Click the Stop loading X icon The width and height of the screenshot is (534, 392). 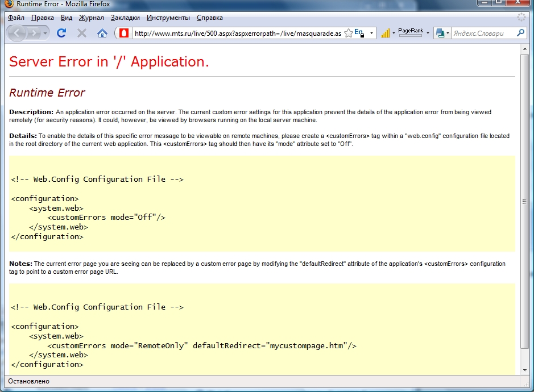click(82, 33)
